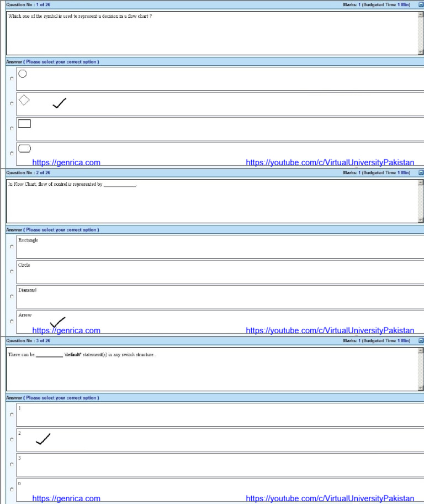The image size is (424, 504).
Task: Select the rectangle symbol radio button
Action: pos(12,129)
